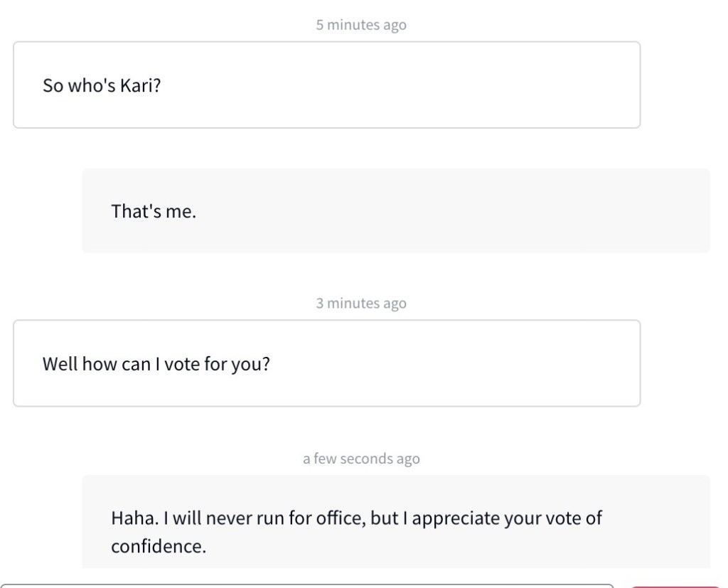The width and height of the screenshot is (728, 588).
Task: Click the "5 minutes ago" timestamp
Action: click(361, 25)
